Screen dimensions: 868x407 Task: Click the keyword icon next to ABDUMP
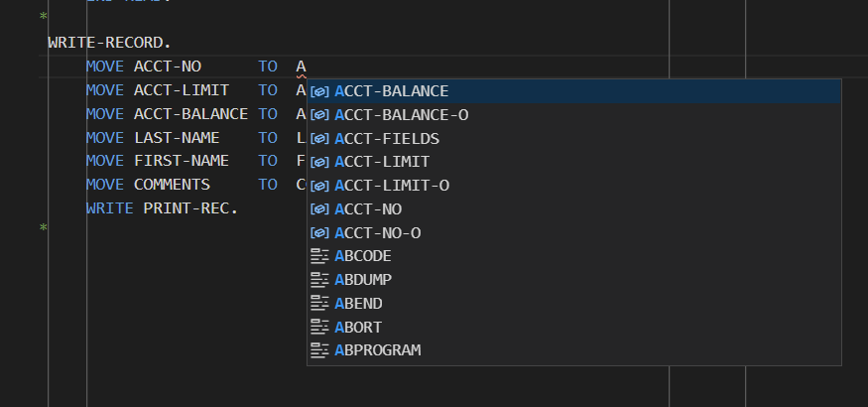[319, 280]
